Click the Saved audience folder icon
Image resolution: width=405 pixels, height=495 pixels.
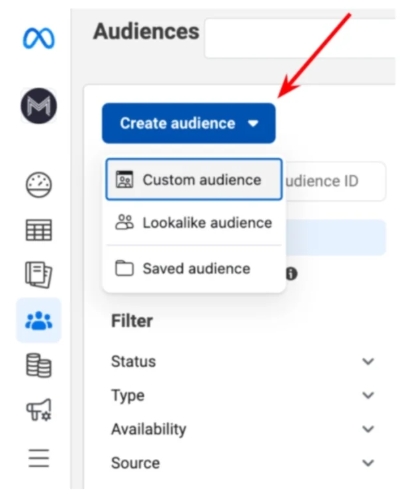[x=124, y=268]
